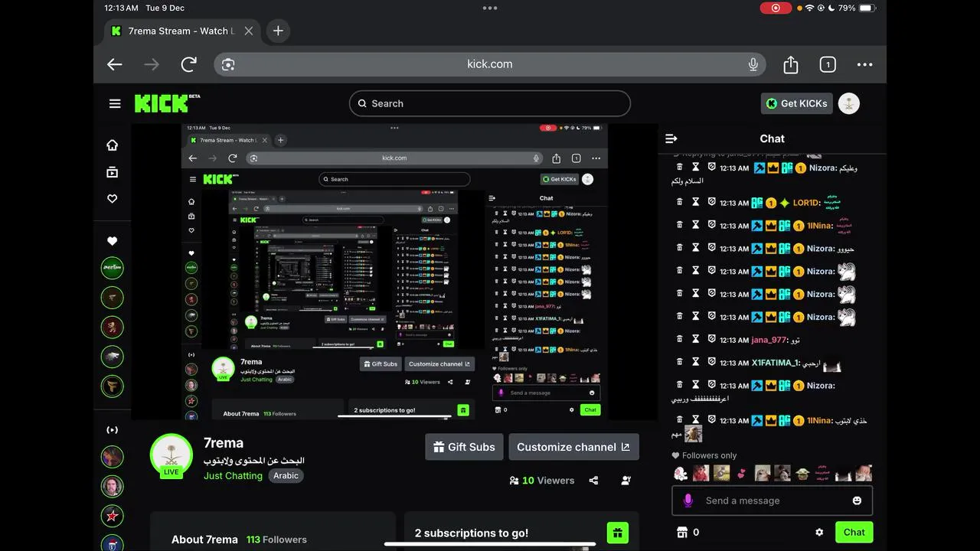Open the shop icon showing 0 below chat

[x=683, y=532]
